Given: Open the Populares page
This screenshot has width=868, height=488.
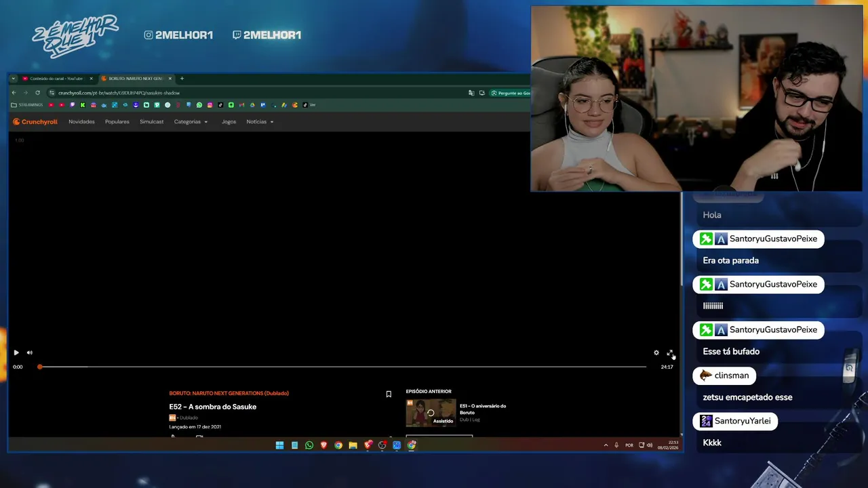Looking at the screenshot, I should click(117, 122).
